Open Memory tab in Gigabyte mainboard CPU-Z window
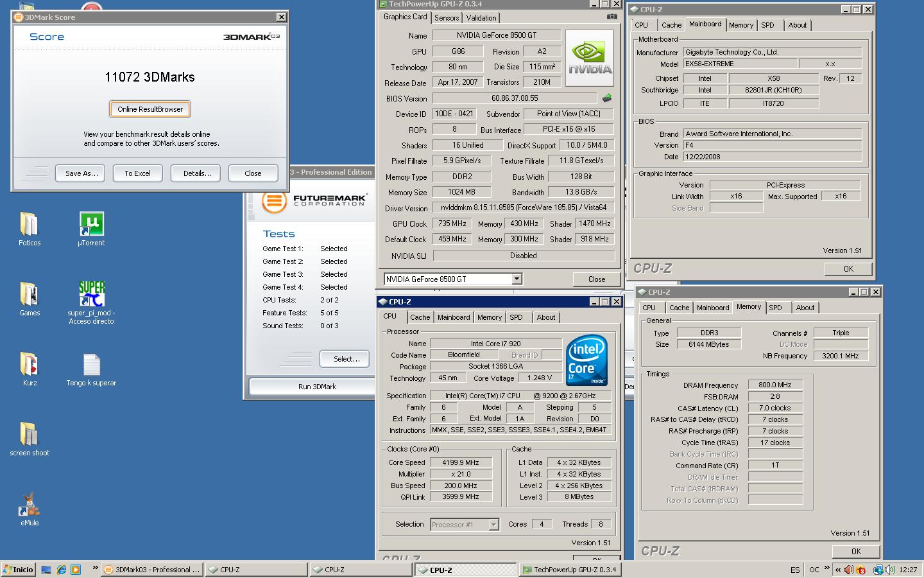 pyautogui.click(x=741, y=25)
